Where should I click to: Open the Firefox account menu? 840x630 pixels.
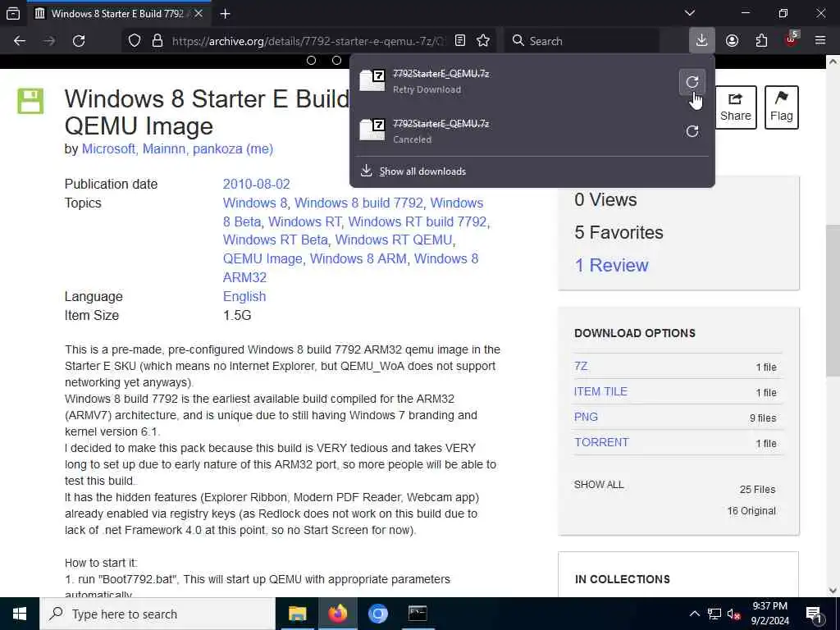click(732, 41)
